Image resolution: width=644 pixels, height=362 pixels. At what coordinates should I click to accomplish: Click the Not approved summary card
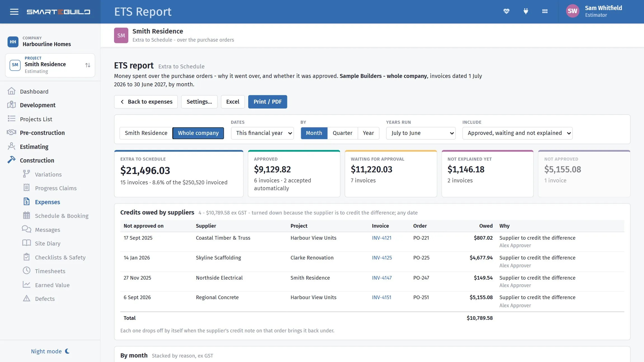tap(584, 174)
